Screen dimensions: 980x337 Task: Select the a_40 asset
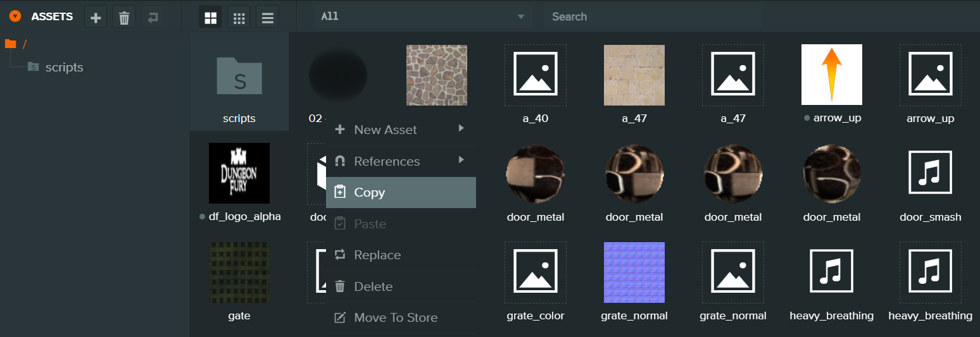click(x=536, y=82)
